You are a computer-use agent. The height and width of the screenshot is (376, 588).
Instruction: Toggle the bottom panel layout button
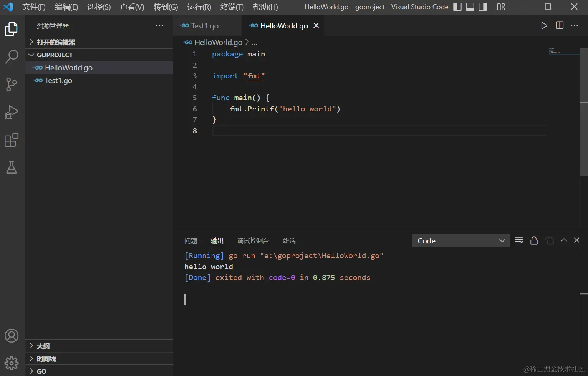pyautogui.click(x=470, y=7)
